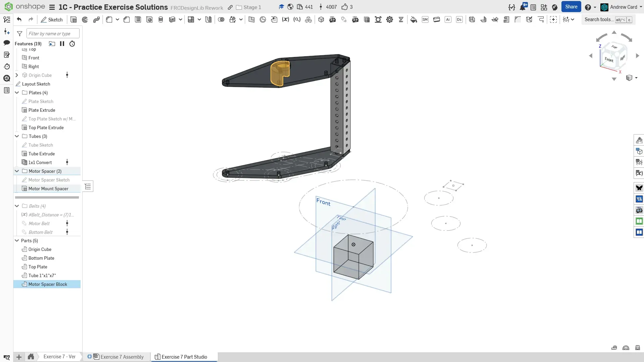644x362 pixels.
Task: Click the undo arrow icon
Action: click(19, 19)
